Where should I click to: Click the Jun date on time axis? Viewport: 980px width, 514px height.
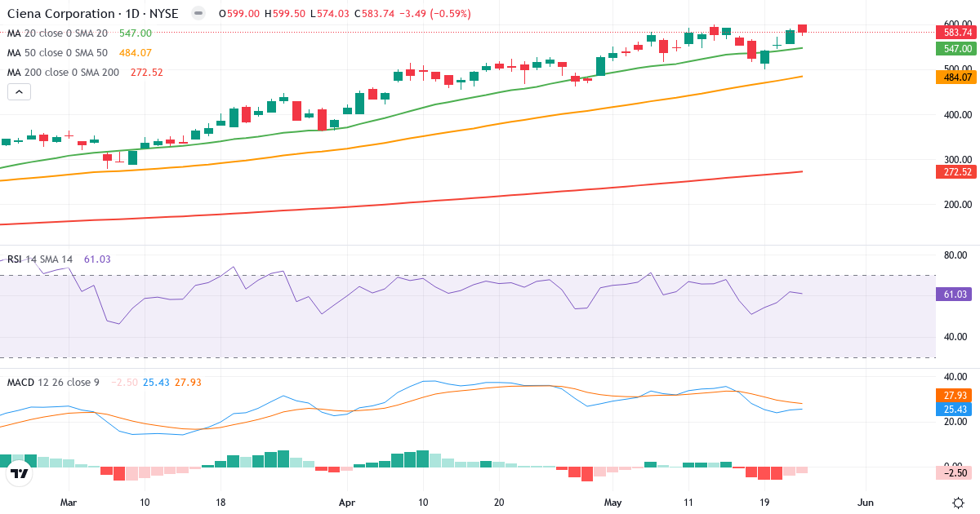pos(866,503)
